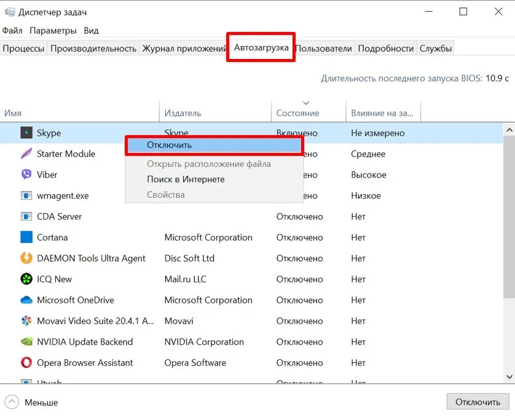The height and width of the screenshot is (420, 515).
Task: Click the CDA Server icon
Action: click(26, 217)
